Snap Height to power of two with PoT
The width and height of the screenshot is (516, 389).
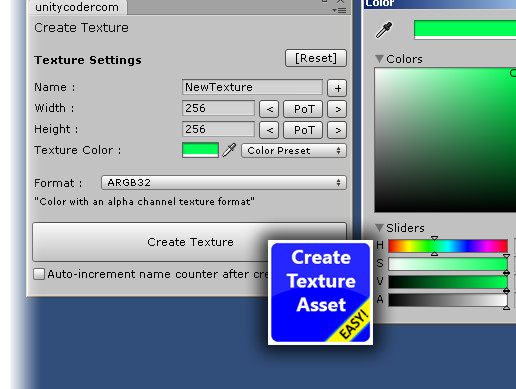click(x=303, y=130)
